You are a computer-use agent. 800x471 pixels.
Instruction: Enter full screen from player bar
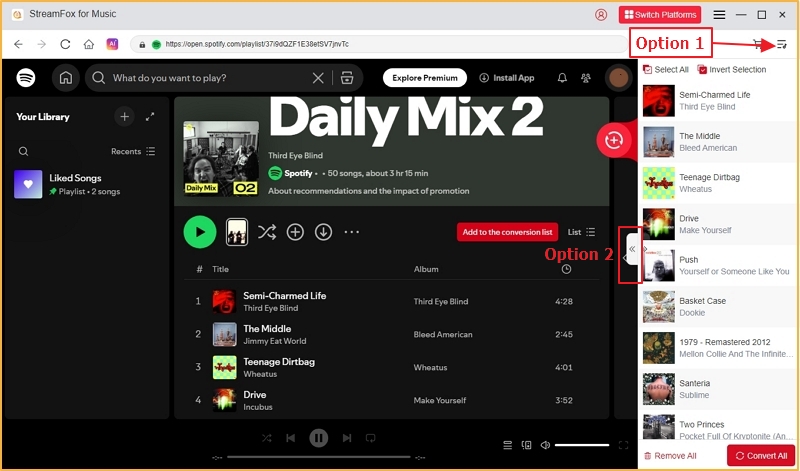(x=623, y=445)
